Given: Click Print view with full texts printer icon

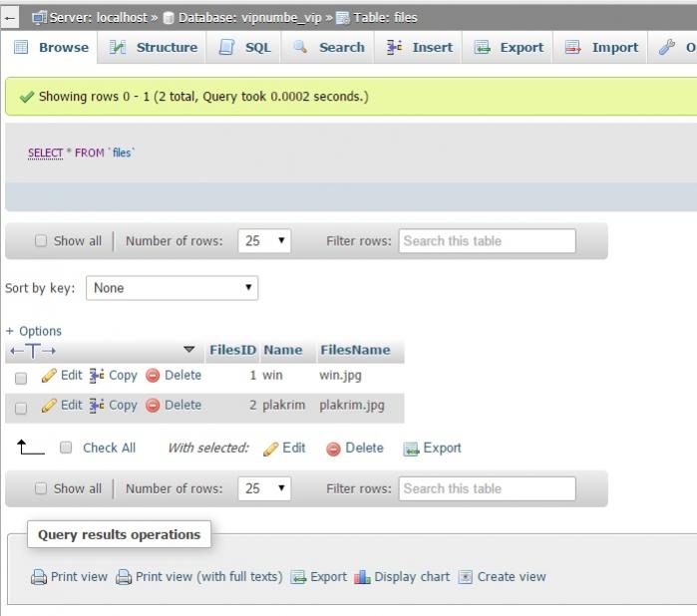Looking at the screenshot, I should click(x=124, y=577).
